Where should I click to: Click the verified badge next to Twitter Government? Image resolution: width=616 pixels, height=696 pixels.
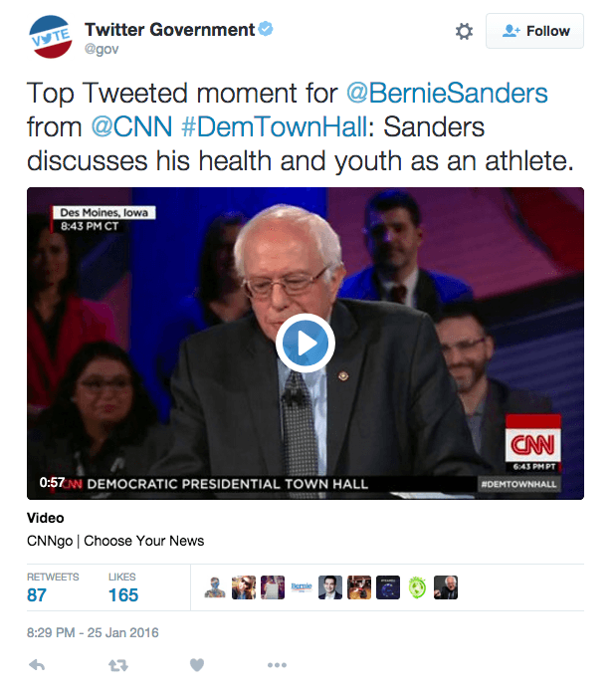(x=266, y=30)
